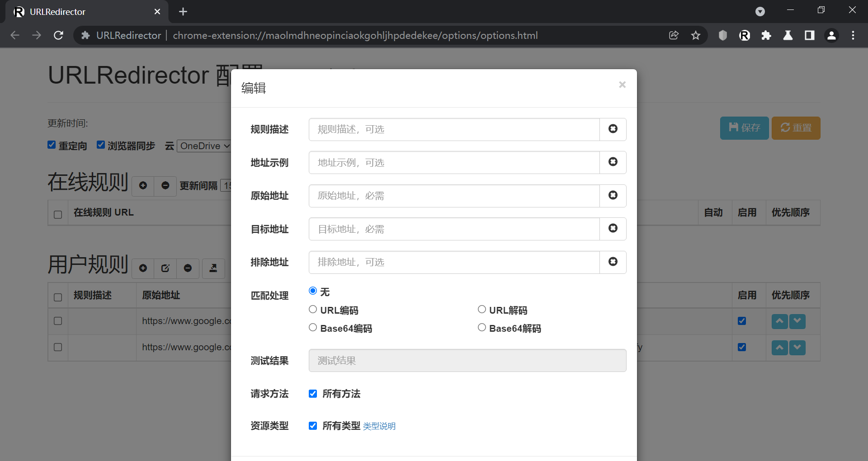Toggle the 所有类型 resource type checkbox
This screenshot has width=868, height=461.
[x=313, y=426]
